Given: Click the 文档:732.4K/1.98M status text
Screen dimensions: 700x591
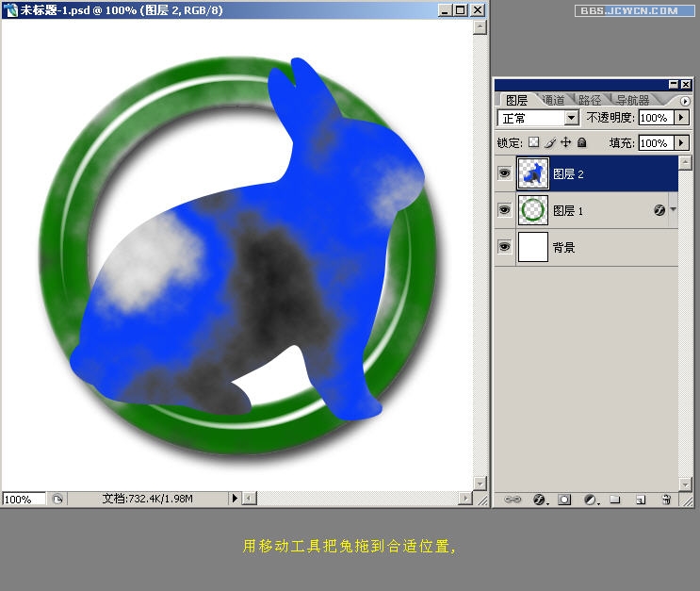Looking at the screenshot, I should click(x=148, y=498).
